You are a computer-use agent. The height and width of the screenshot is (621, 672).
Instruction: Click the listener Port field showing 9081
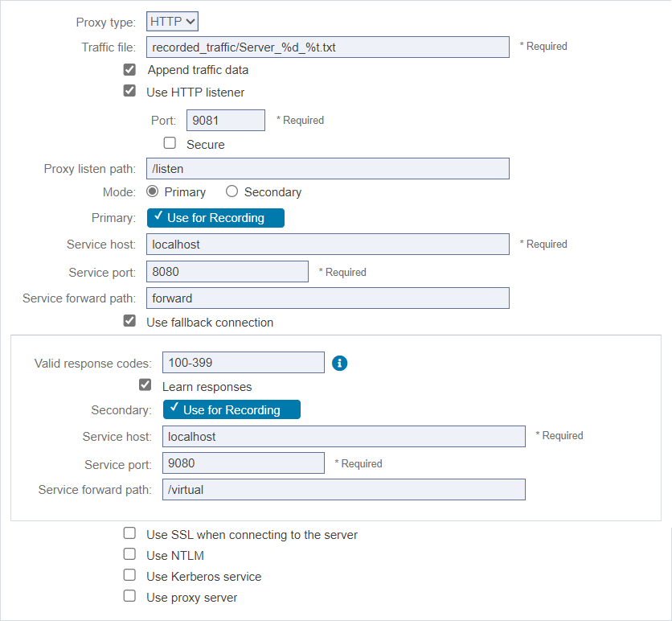coord(226,120)
